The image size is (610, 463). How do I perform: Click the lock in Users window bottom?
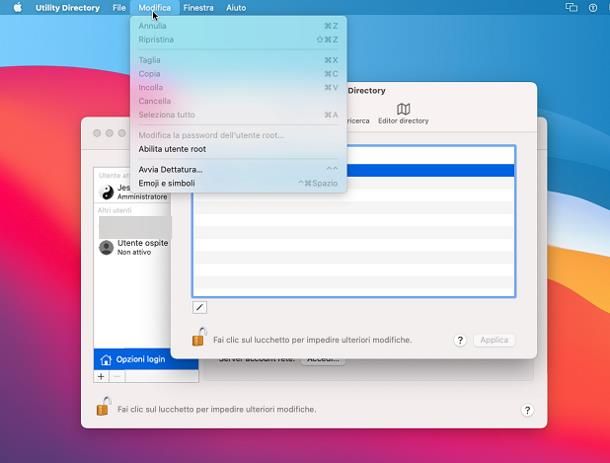pyautogui.click(x=103, y=406)
